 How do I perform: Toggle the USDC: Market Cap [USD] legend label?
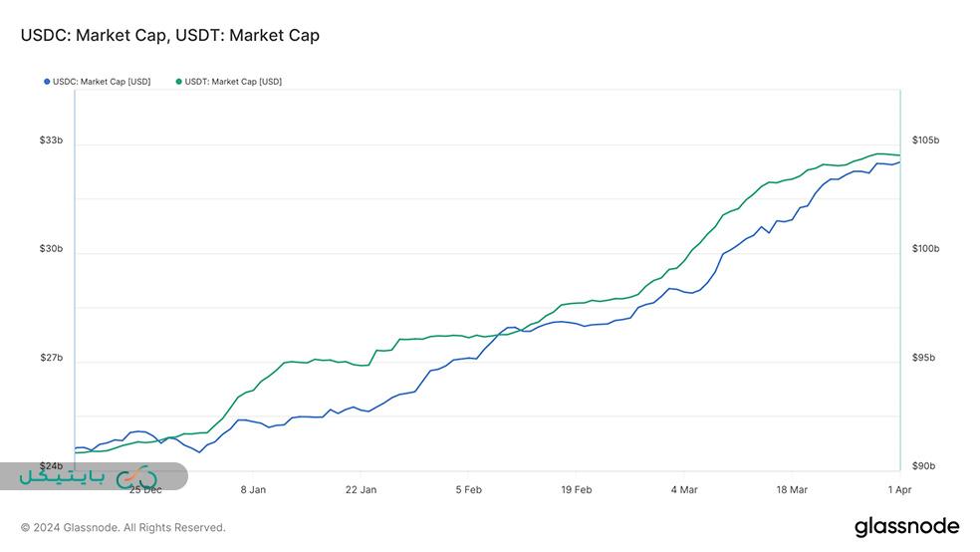pyautogui.click(x=102, y=82)
